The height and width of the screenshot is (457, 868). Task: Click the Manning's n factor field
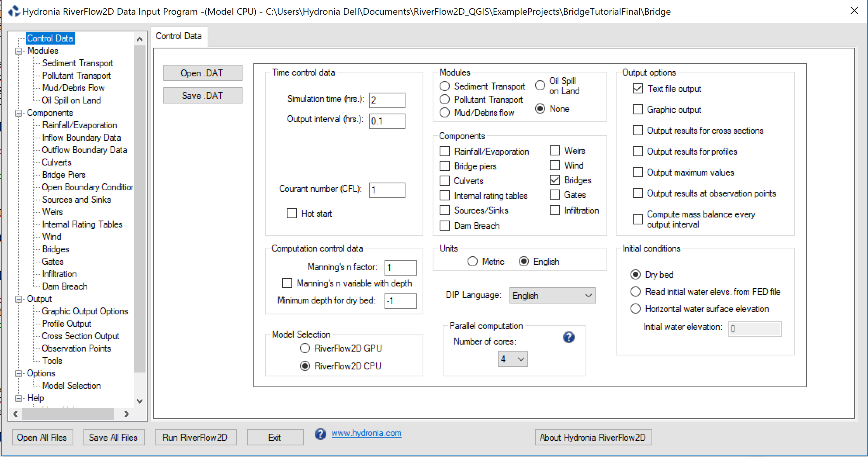(400, 267)
